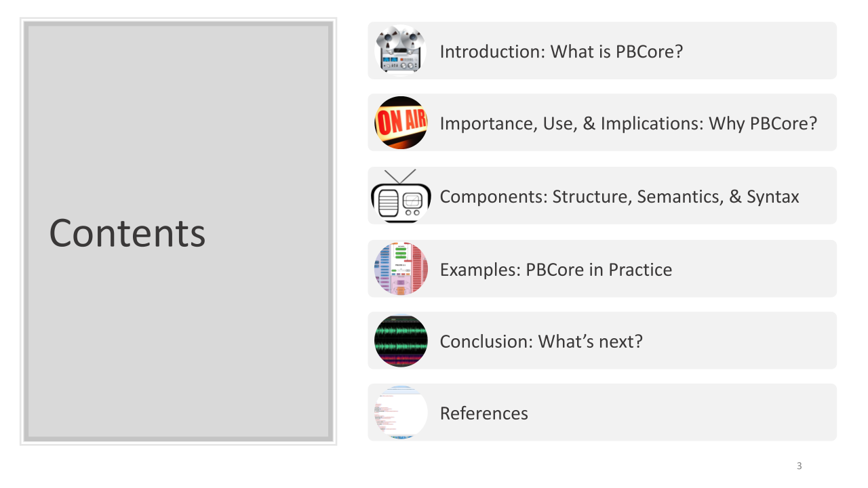The width and height of the screenshot is (868, 488).
Task: Click the phrase "What's next?"
Action: (590, 342)
